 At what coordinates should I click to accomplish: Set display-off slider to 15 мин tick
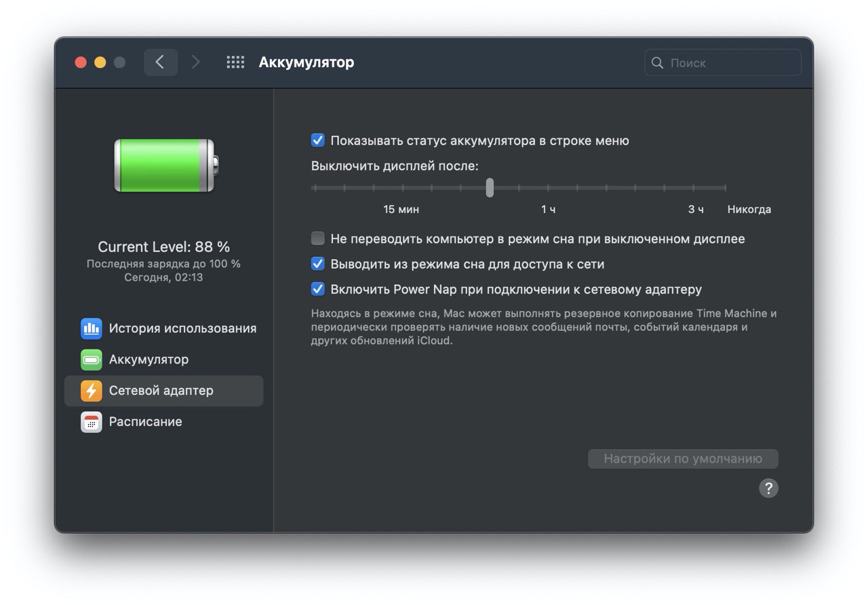[402, 188]
